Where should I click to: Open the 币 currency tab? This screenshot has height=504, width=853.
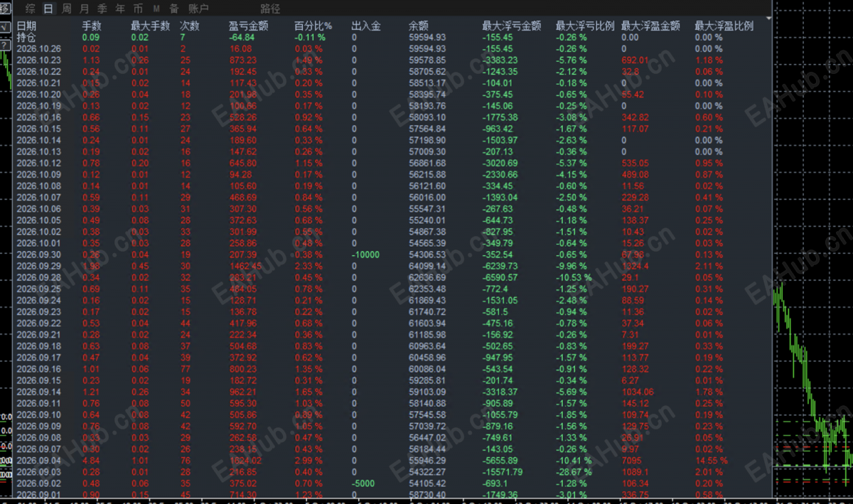tap(138, 9)
